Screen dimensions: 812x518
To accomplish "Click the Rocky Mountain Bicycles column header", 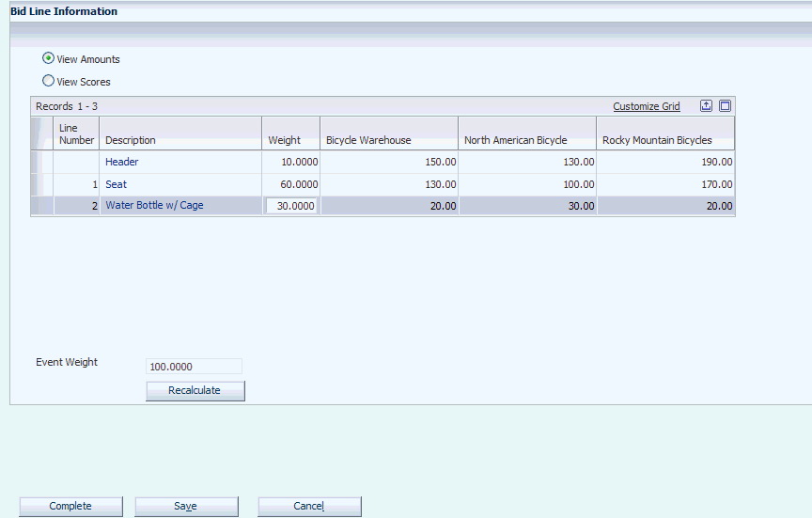I will click(x=665, y=133).
